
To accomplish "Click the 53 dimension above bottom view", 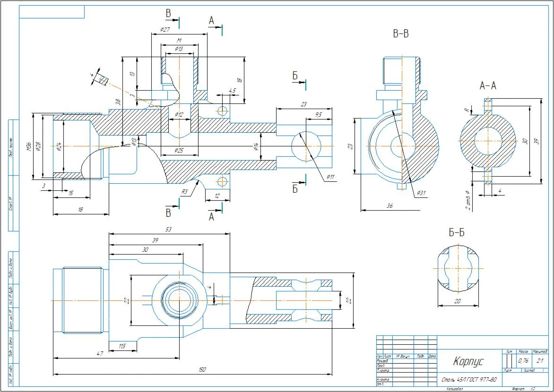I will (x=169, y=230).
